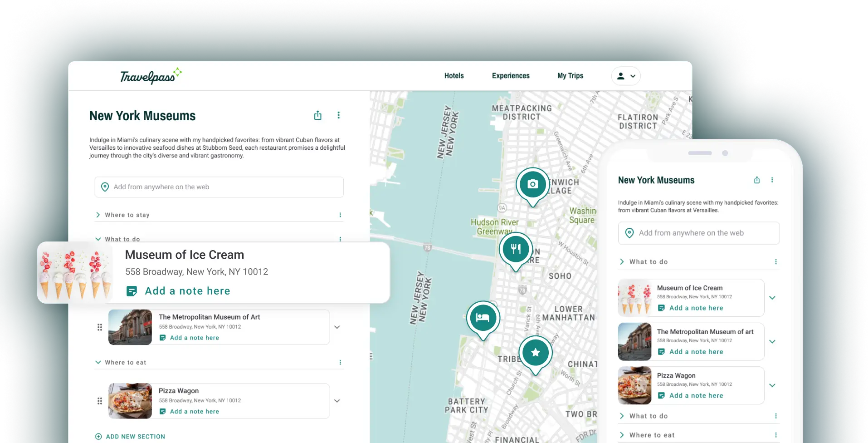This screenshot has height=443, width=868.
Task: Collapse the What to do section
Action: pos(98,239)
